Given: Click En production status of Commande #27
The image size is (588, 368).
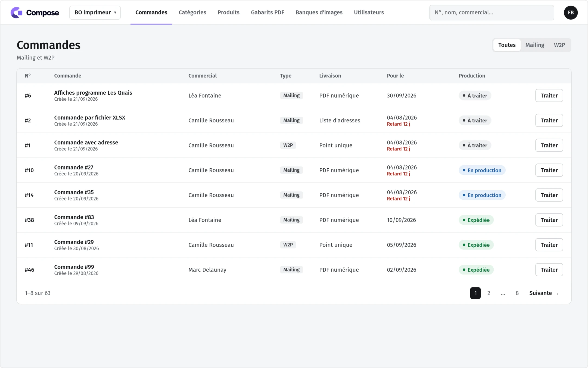Looking at the screenshot, I should (482, 170).
